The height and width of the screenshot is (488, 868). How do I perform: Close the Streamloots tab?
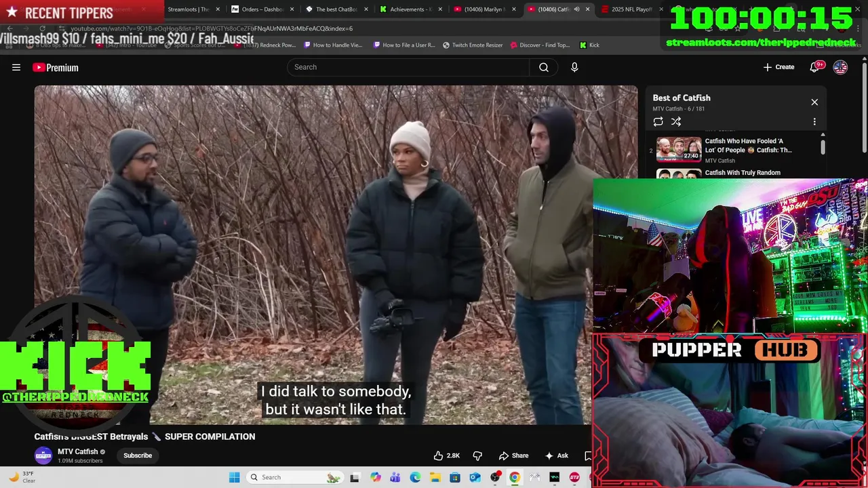[218, 9]
